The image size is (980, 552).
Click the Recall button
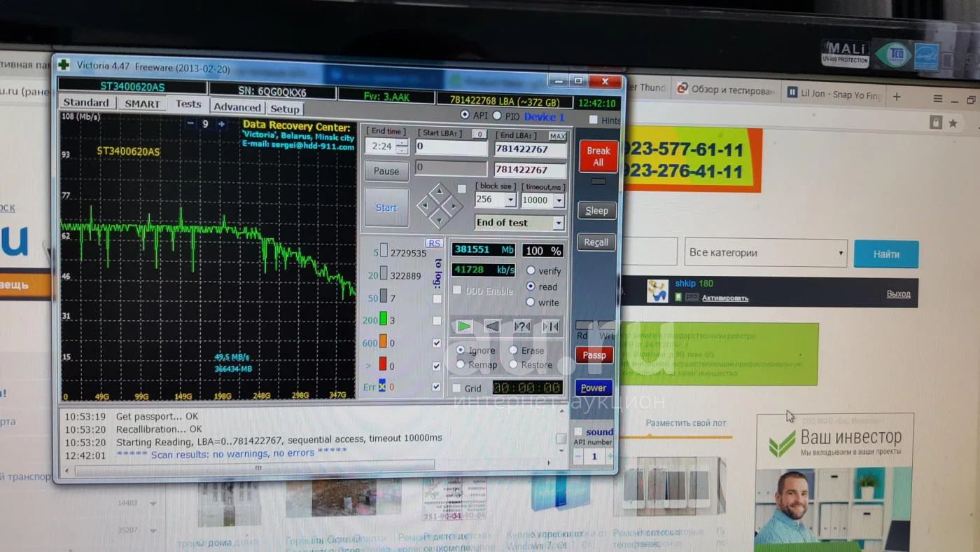[596, 242]
